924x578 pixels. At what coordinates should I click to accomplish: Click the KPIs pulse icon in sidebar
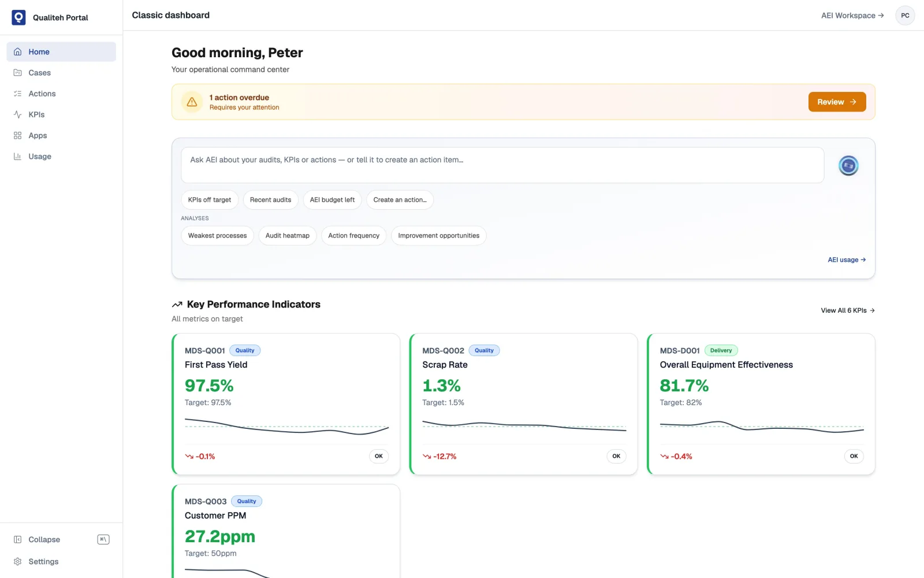click(x=17, y=114)
